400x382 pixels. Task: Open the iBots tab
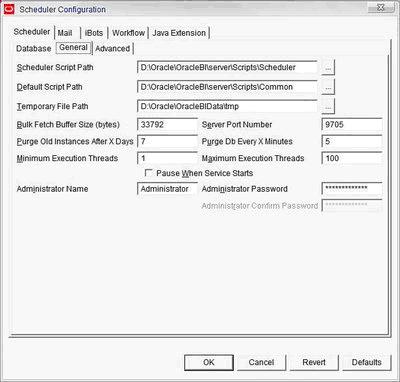[94, 33]
